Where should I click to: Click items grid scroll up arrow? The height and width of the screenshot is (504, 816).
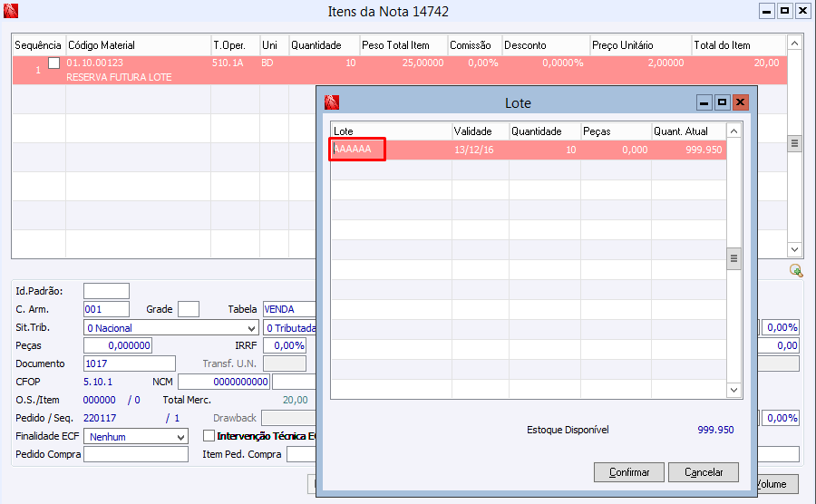point(794,44)
